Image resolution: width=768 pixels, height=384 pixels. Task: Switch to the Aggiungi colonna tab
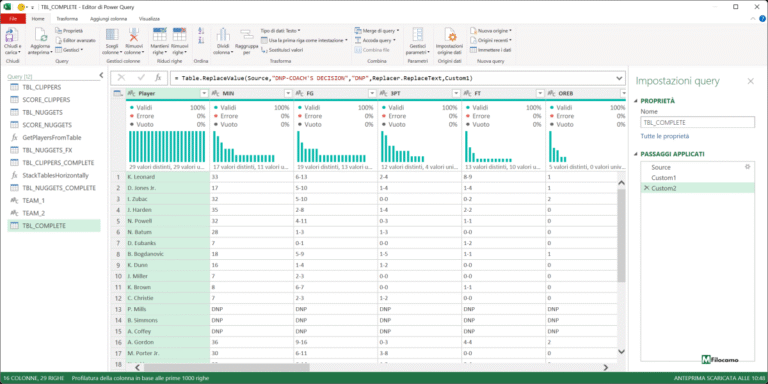point(108,19)
